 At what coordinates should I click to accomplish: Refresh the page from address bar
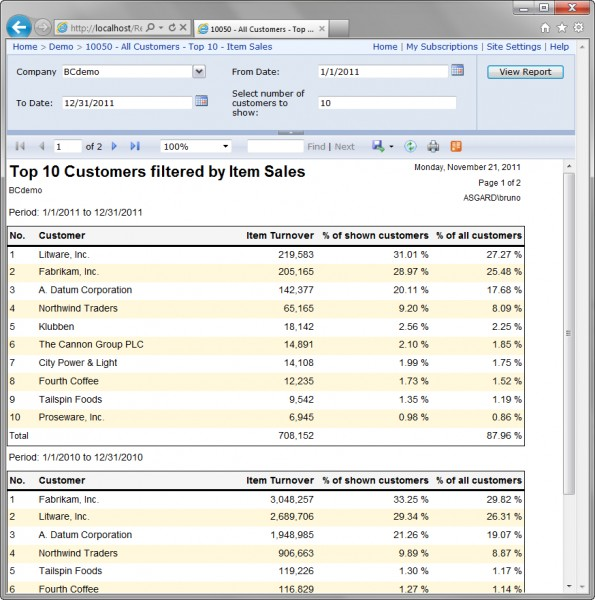pos(172,27)
